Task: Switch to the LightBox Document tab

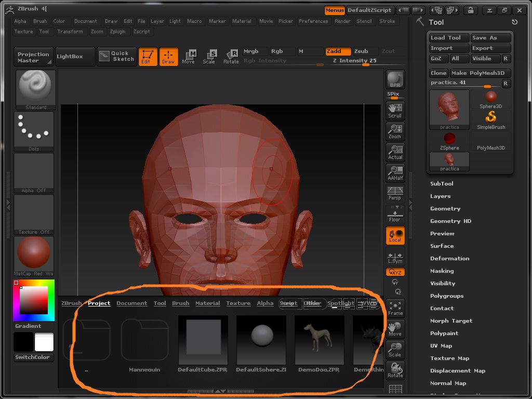Action: 131,303
